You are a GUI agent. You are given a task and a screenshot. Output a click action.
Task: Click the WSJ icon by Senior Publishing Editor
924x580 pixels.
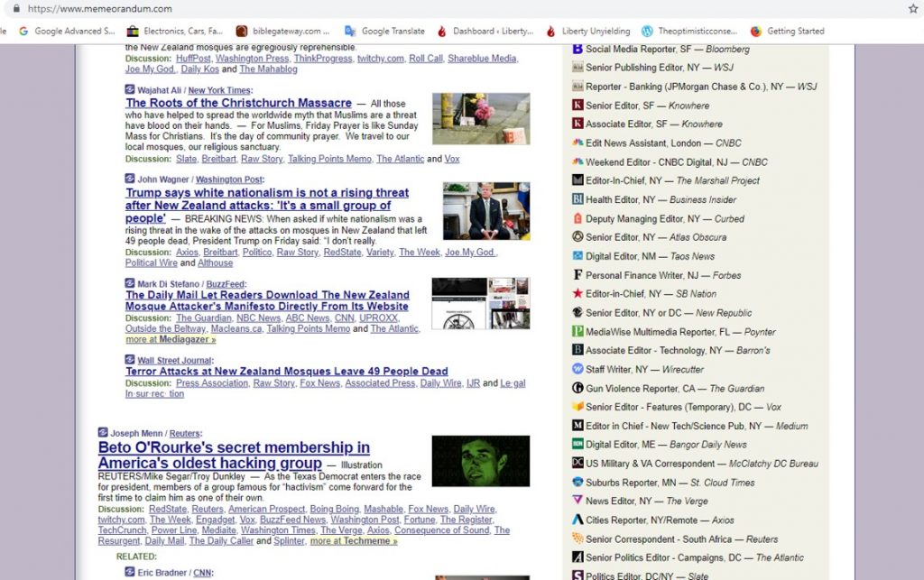click(577, 68)
